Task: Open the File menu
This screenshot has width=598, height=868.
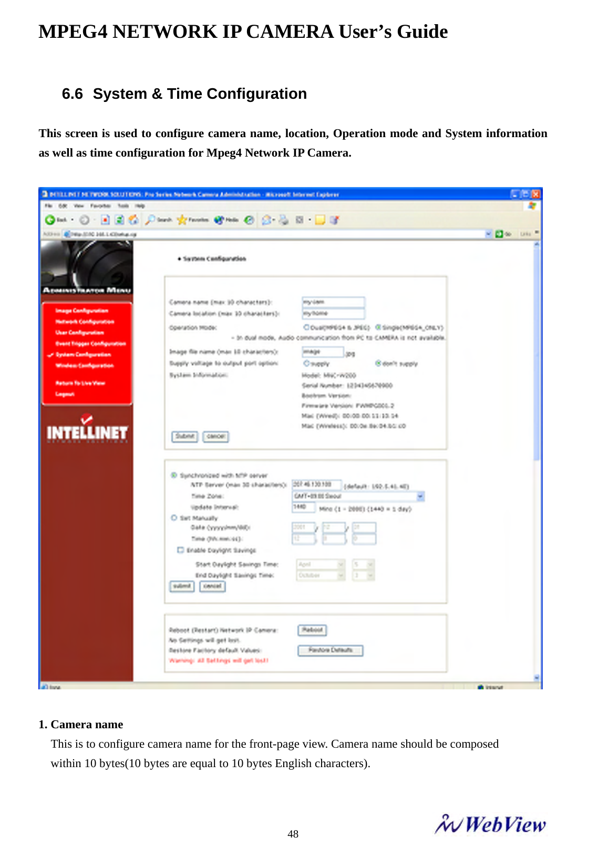Action: (48, 206)
